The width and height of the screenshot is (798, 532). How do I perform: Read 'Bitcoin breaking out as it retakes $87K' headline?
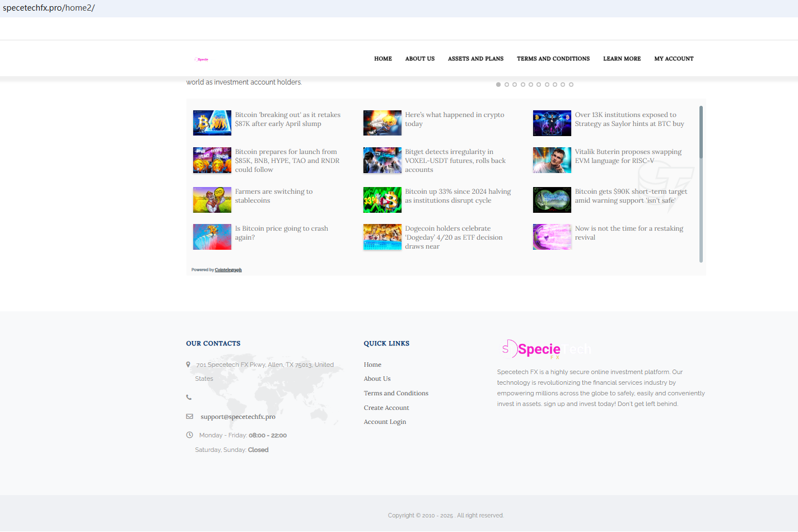tap(288, 119)
